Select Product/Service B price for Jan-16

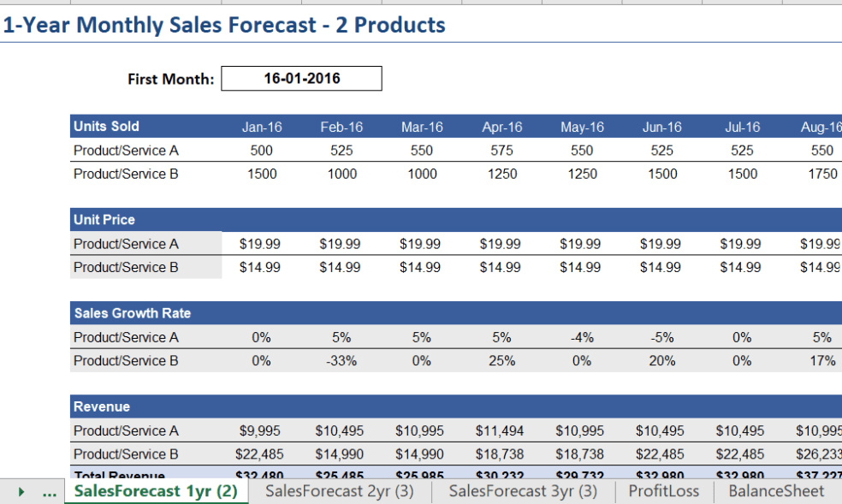pyautogui.click(x=262, y=267)
